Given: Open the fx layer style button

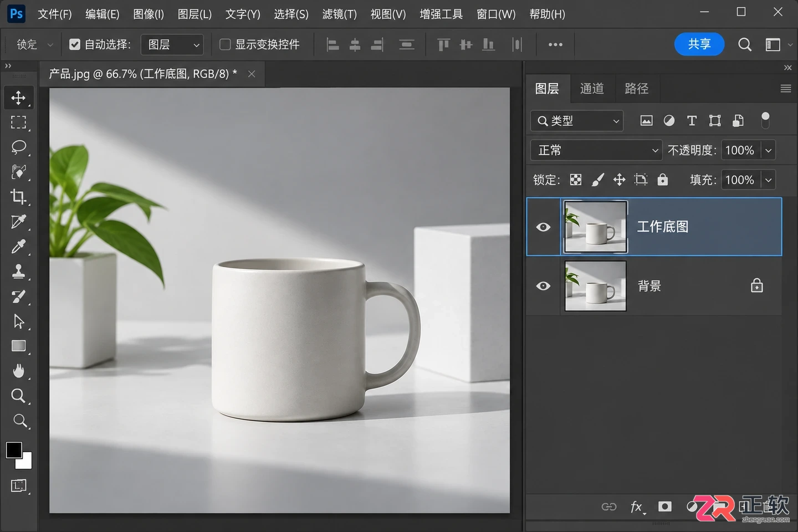Looking at the screenshot, I should point(637,507).
